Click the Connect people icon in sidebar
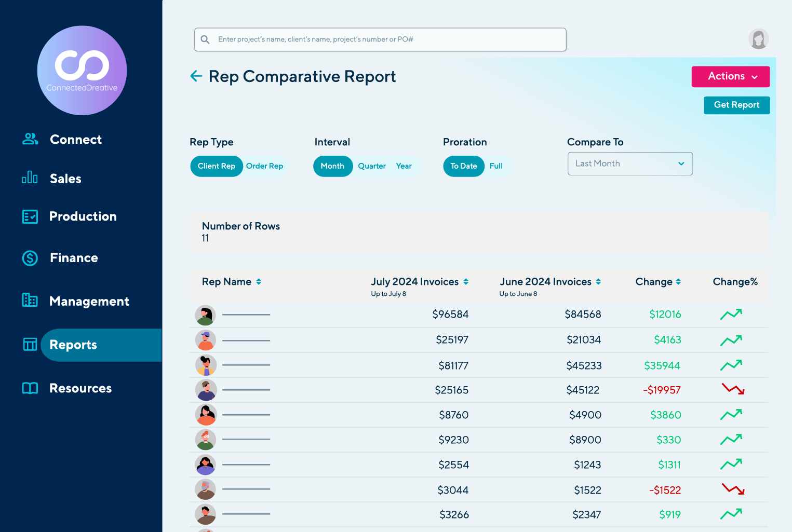This screenshot has height=532, width=792. [x=30, y=139]
